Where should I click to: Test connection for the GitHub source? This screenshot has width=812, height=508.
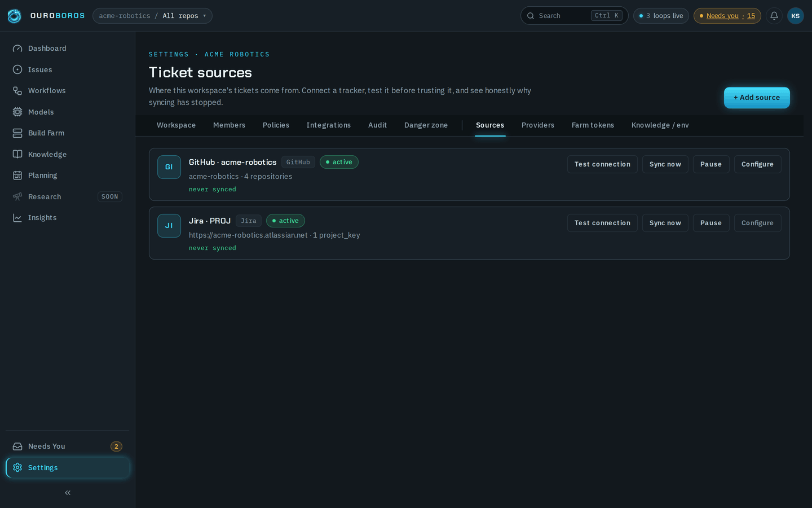(x=602, y=164)
